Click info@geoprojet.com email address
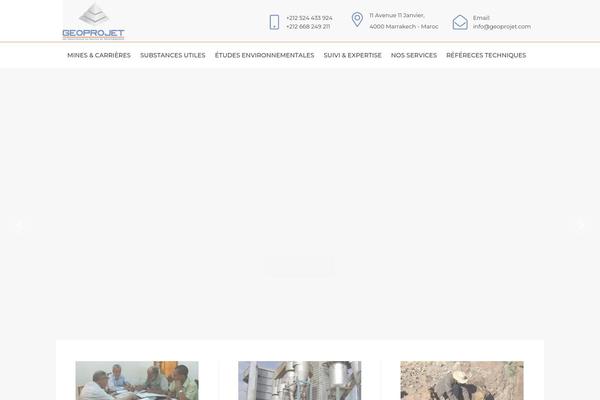 (502, 27)
